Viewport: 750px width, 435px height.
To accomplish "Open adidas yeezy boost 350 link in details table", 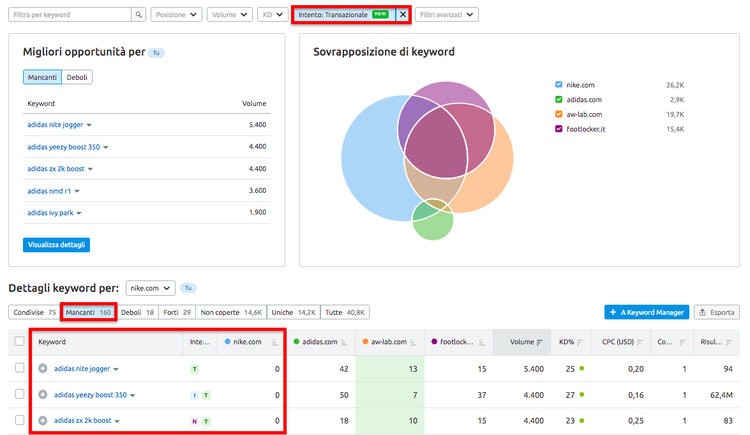I will (x=90, y=395).
